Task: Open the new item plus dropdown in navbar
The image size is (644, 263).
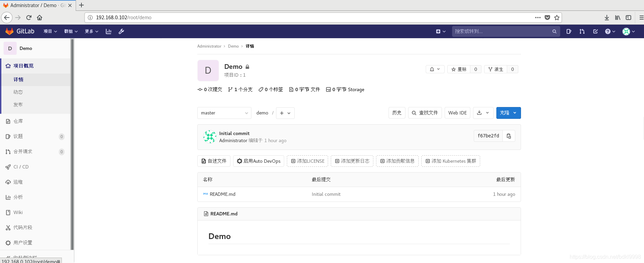Action: [441, 31]
